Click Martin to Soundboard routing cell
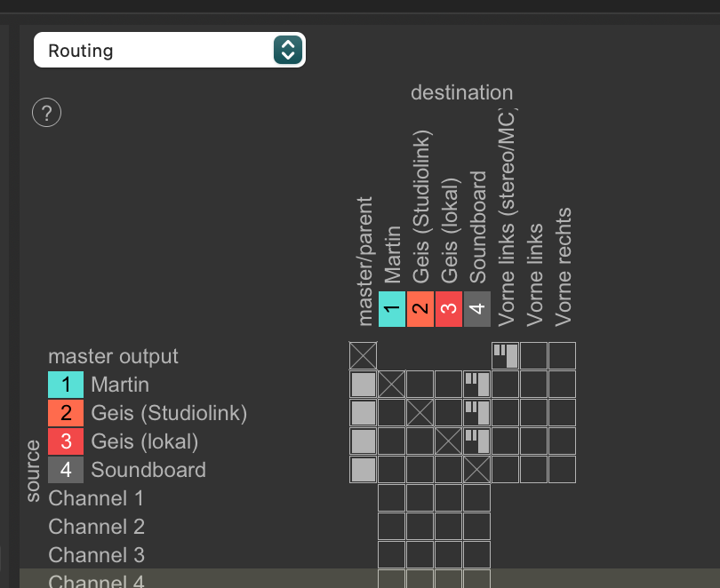The height and width of the screenshot is (588, 720). point(476,385)
